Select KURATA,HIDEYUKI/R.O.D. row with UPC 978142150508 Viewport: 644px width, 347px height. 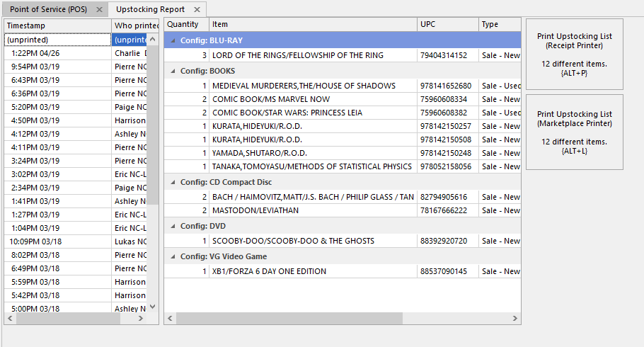coord(343,140)
